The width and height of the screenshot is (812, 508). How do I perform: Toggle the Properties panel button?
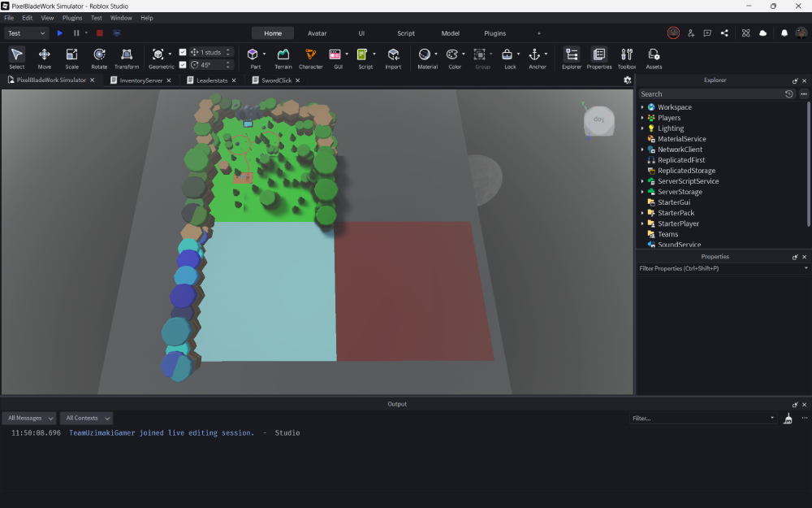(599, 58)
